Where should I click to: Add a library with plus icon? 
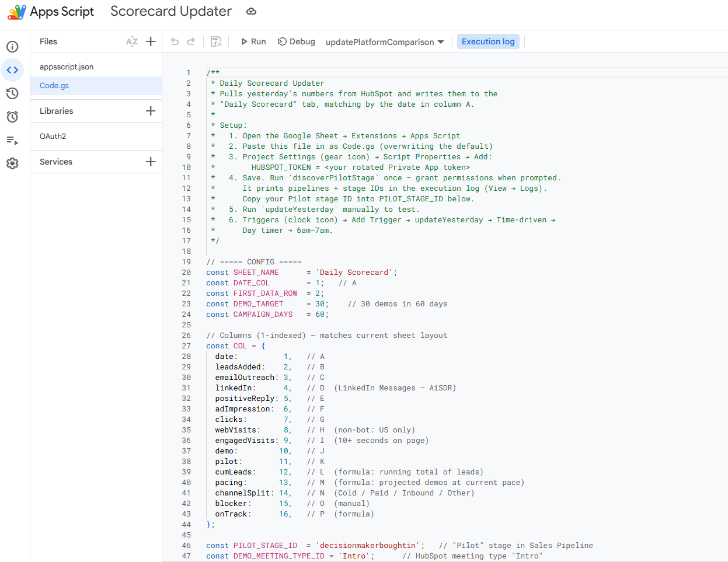point(151,111)
